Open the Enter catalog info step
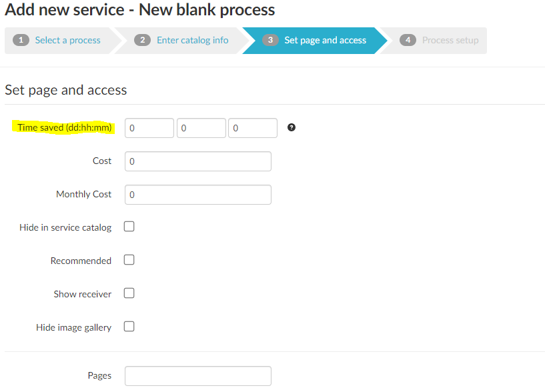Screen dimensions: 545x392 [x=192, y=40]
